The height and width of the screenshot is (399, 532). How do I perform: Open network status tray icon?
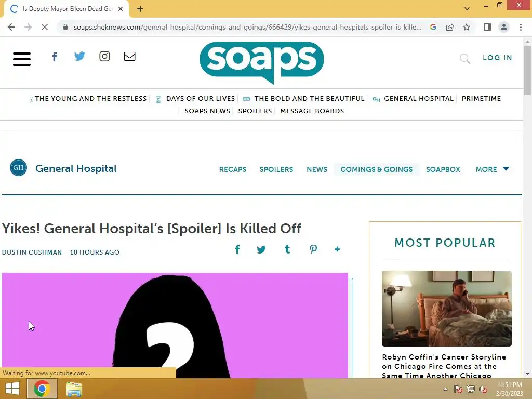click(x=471, y=389)
